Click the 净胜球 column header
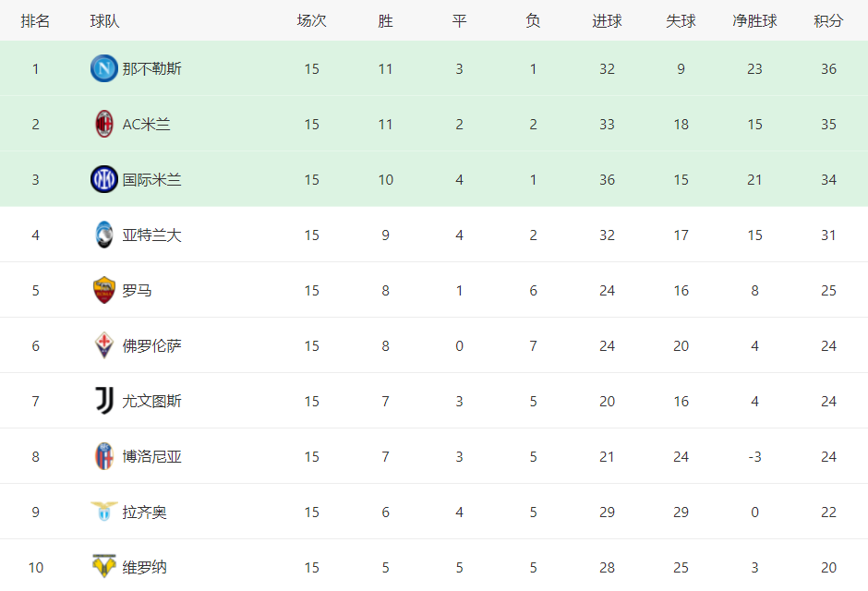868x591 pixels. [754, 21]
